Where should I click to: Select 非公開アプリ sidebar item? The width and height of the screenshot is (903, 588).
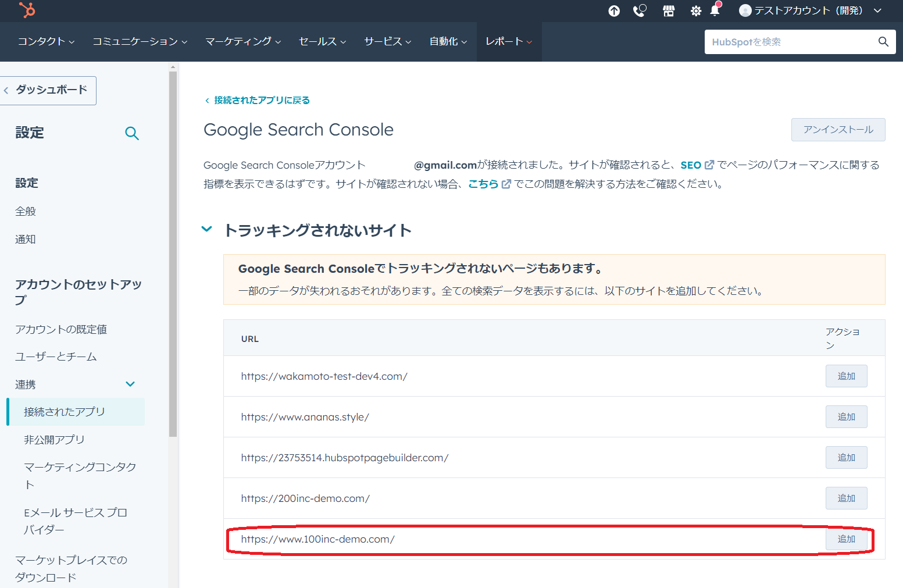pos(54,440)
